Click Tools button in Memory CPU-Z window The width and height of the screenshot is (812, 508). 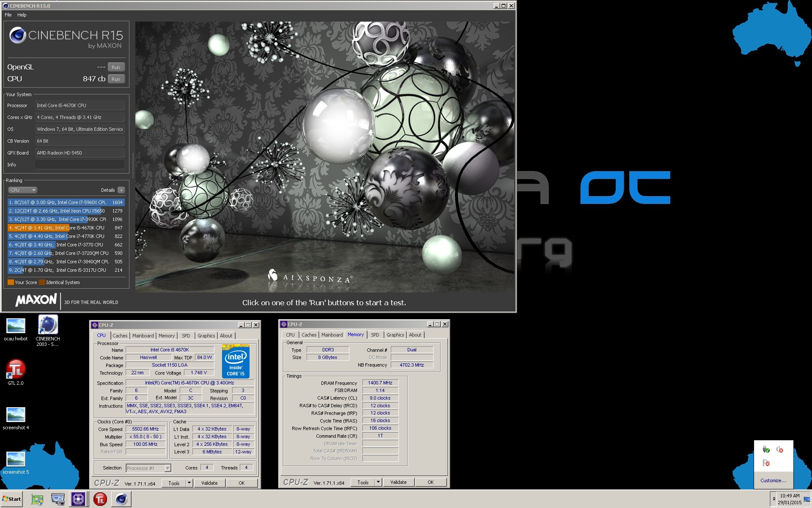[363, 482]
